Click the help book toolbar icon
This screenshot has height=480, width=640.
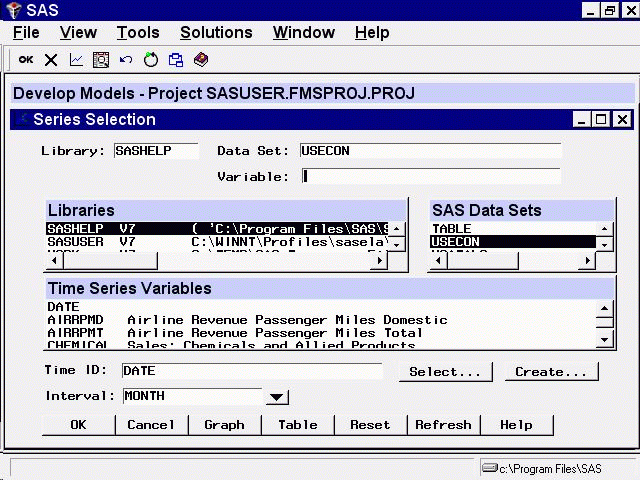[201, 60]
